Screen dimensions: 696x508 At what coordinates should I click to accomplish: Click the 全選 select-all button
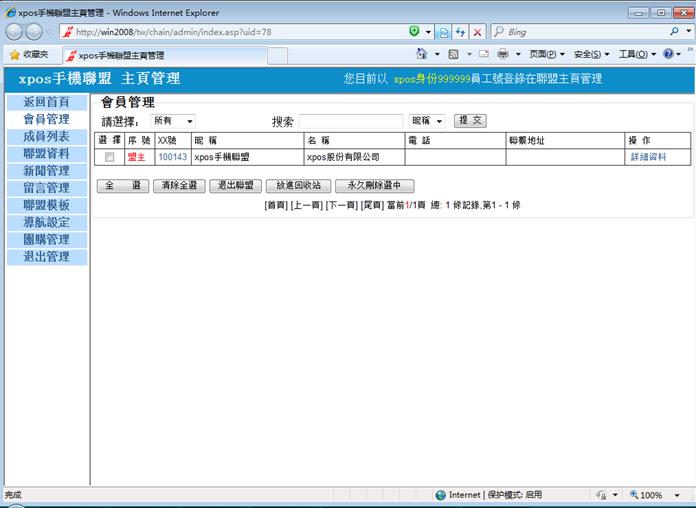(122, 186)
